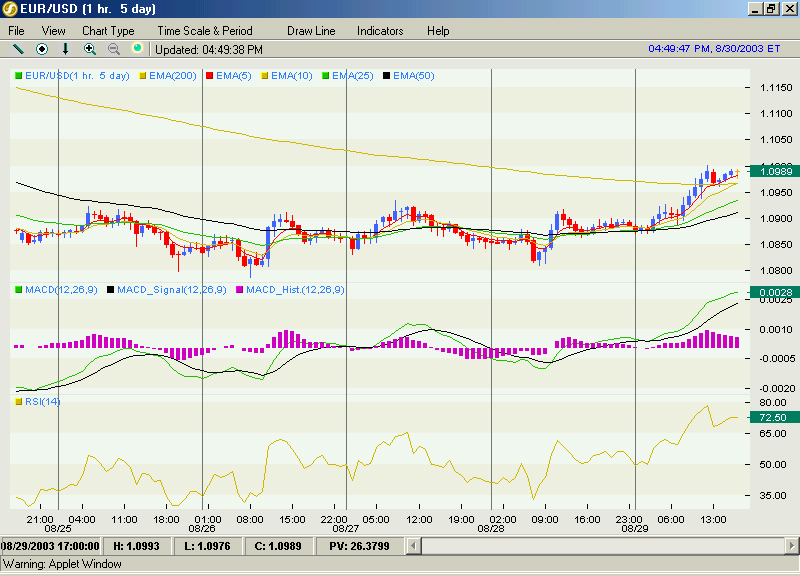Click the 'Updated: 04:49:38 PM' text
800x576 pixels.
point(209,49)
